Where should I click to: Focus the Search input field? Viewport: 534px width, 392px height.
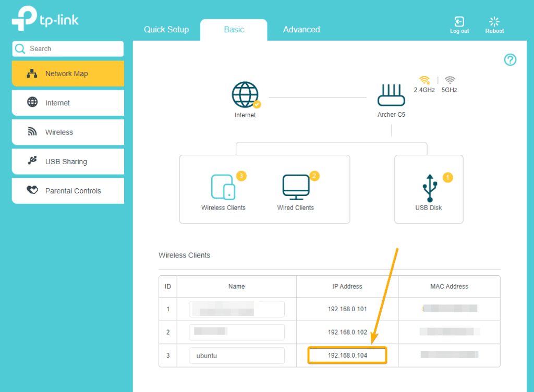(x=68, y=48)
